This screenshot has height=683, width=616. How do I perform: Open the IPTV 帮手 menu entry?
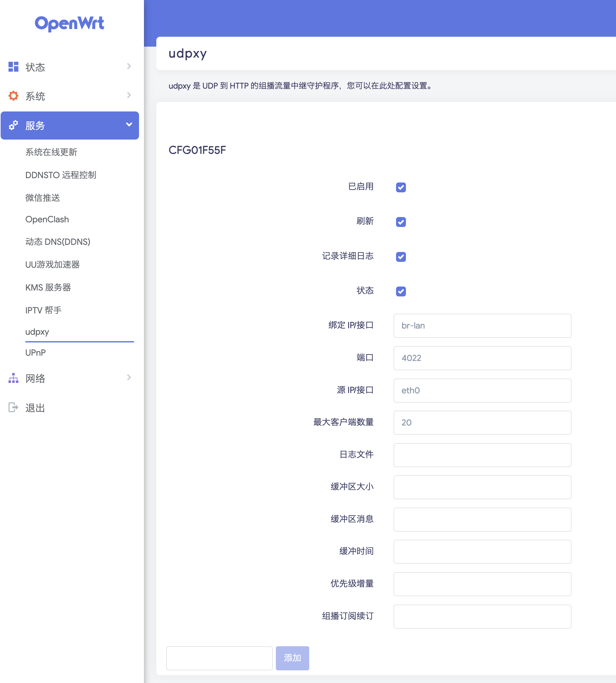pyautogui.click(x=43, y=310)
